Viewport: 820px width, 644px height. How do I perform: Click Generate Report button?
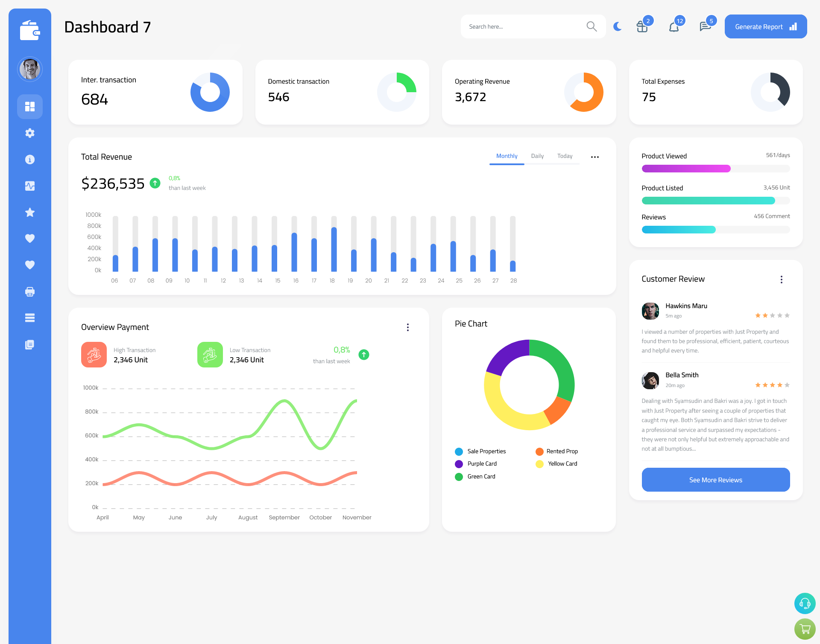[x=765, y=26]
